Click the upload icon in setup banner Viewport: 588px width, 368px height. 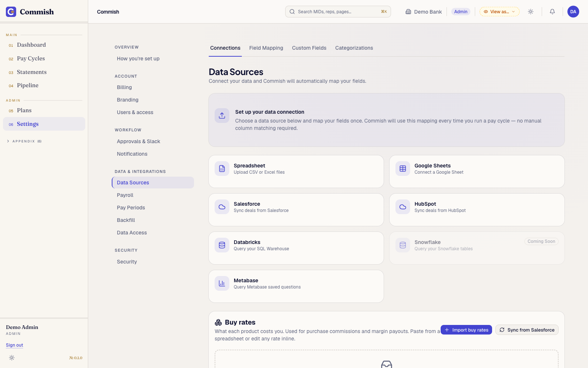point(222,116)
